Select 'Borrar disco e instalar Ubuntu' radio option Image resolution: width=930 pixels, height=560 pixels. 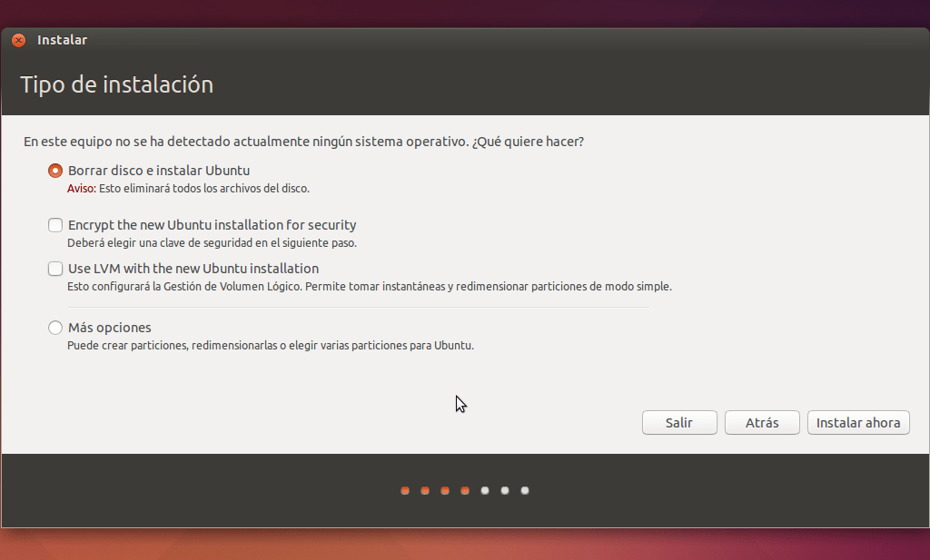(x=55, y=171)
